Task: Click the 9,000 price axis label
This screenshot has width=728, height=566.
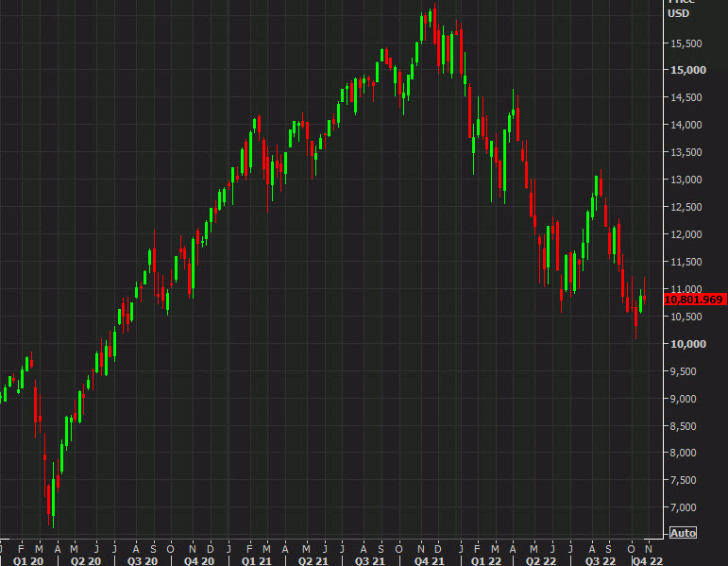Action: pos(683,399)
